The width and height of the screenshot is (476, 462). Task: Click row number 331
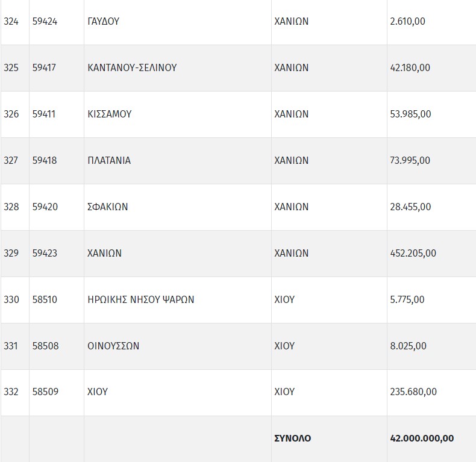pyautogui.click(x=11, y=346)
